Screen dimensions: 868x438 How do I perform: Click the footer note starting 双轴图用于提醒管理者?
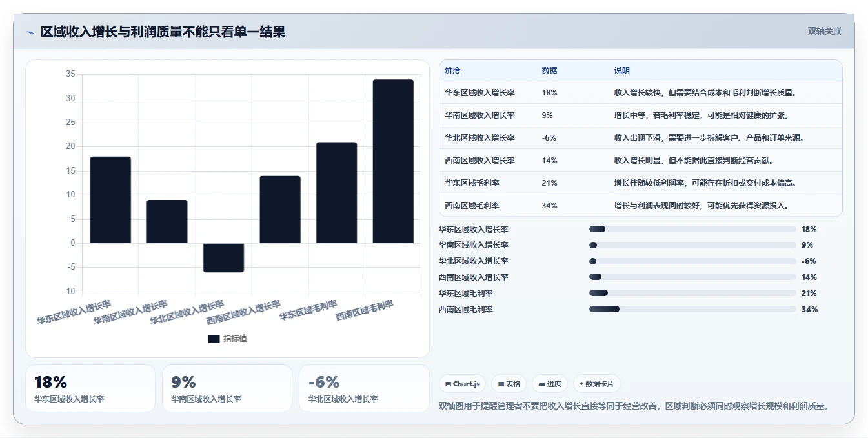pos(633,406)
